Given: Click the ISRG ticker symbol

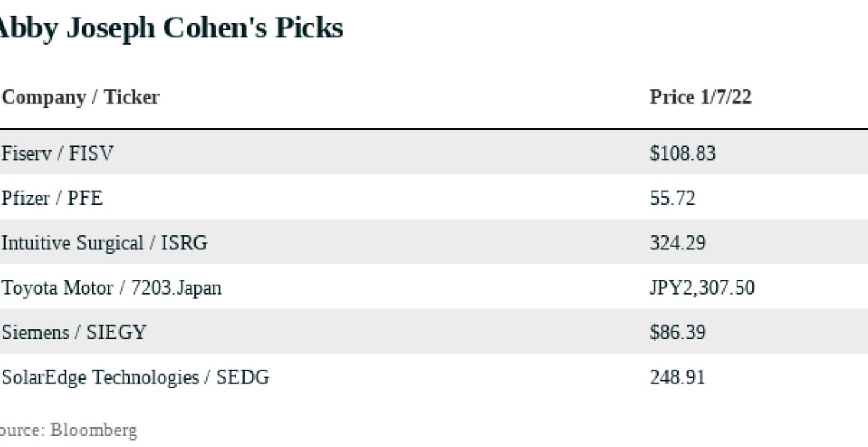Looking at the screenshot, I should click(x=184, y=243).
